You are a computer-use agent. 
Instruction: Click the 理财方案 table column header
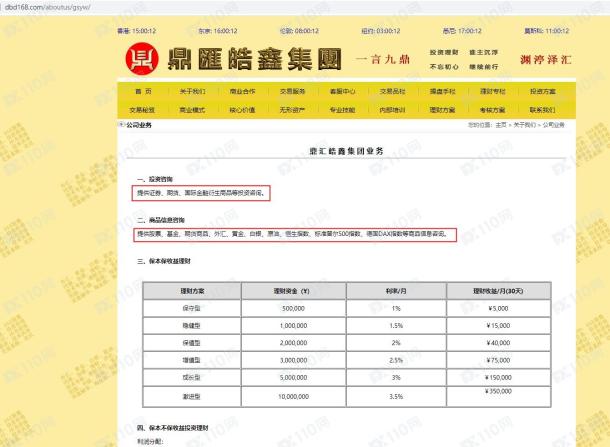pyautogui.click(x=192, y=291)
